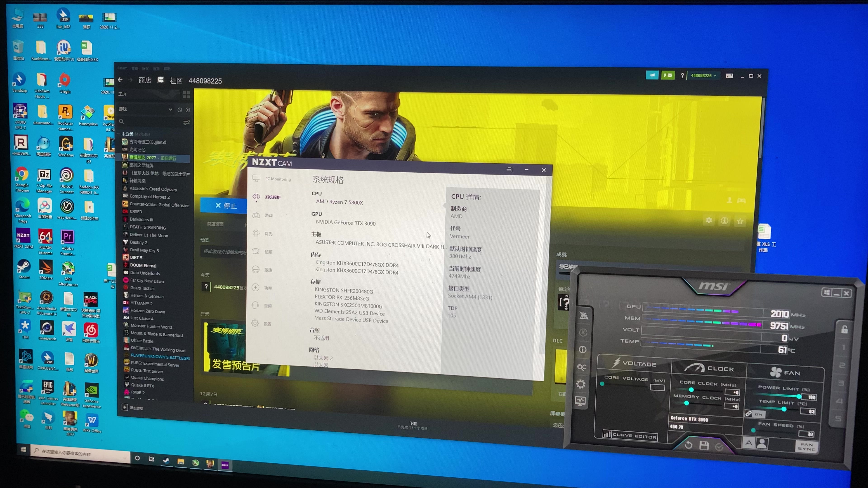
Task: Click NVIDIA GeForce RTX 3090 GPU entry
Action: pos(345,223)
